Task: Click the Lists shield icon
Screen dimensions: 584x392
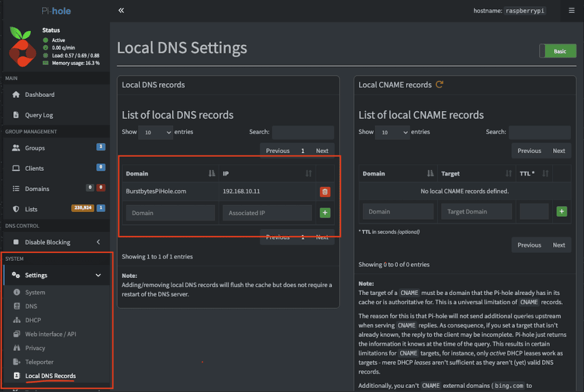Action: [x=16, y=209]
